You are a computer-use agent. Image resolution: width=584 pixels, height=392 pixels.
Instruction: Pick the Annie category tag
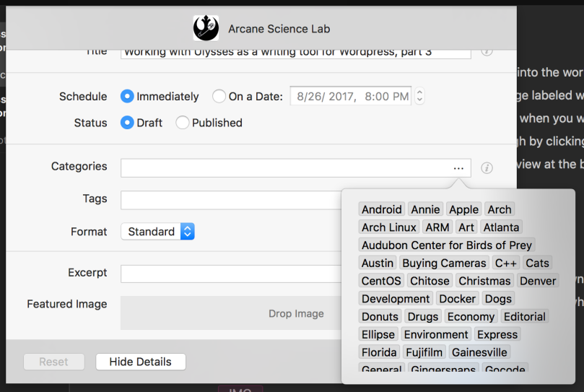[425, 209]
